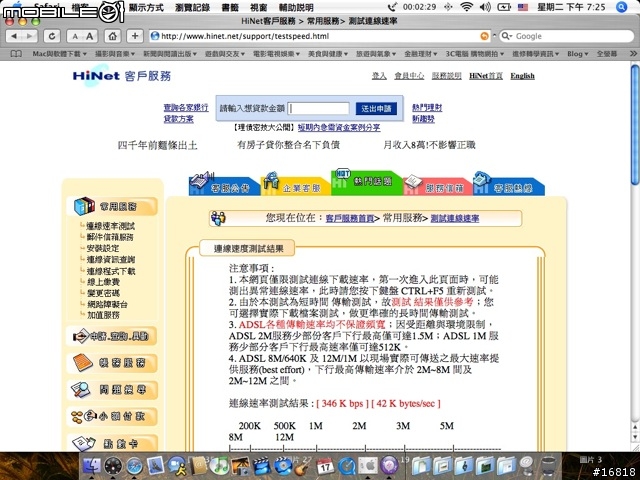Open Dashboard from the Dock
The width and height of the screenshot is (640, 480).
[113, 465]
